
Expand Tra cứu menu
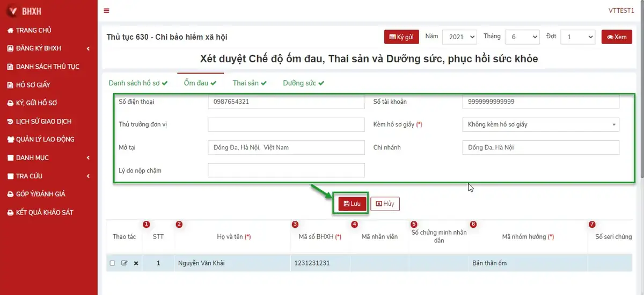48,176
